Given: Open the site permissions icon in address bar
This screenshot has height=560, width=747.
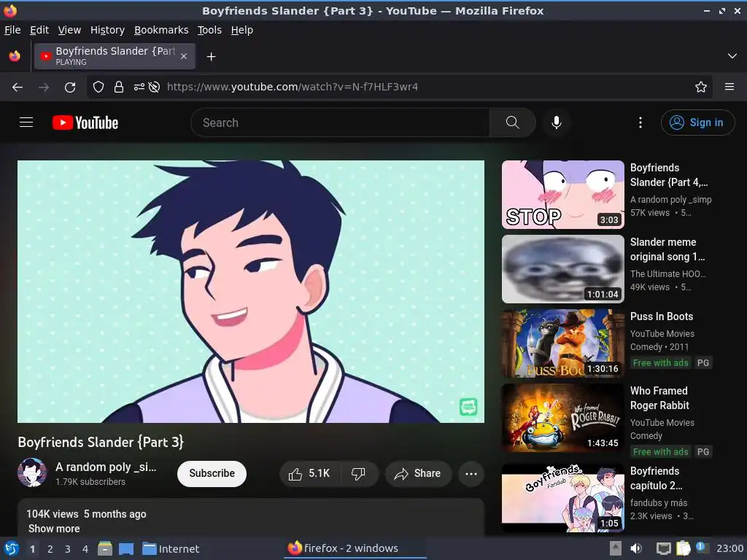Looking at the screenshot, I should pos(139,87).
